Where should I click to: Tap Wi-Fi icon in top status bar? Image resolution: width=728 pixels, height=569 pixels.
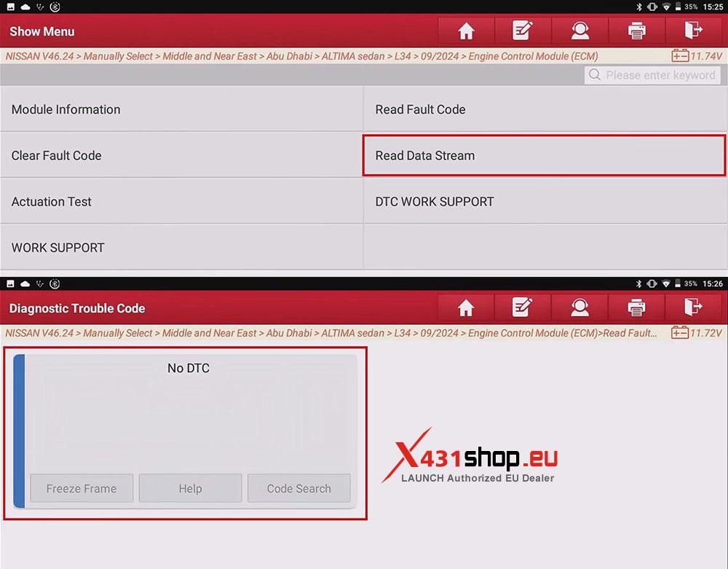point(666,7)
